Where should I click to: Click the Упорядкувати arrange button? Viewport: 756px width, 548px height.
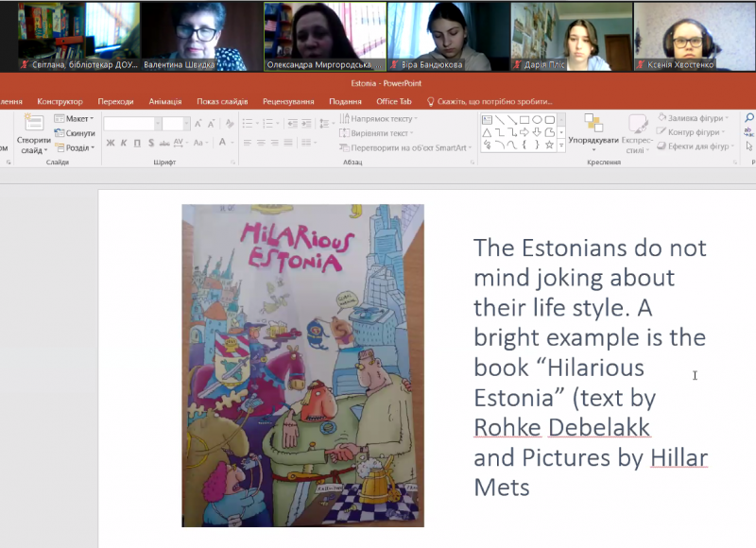(x=593, y=134)
